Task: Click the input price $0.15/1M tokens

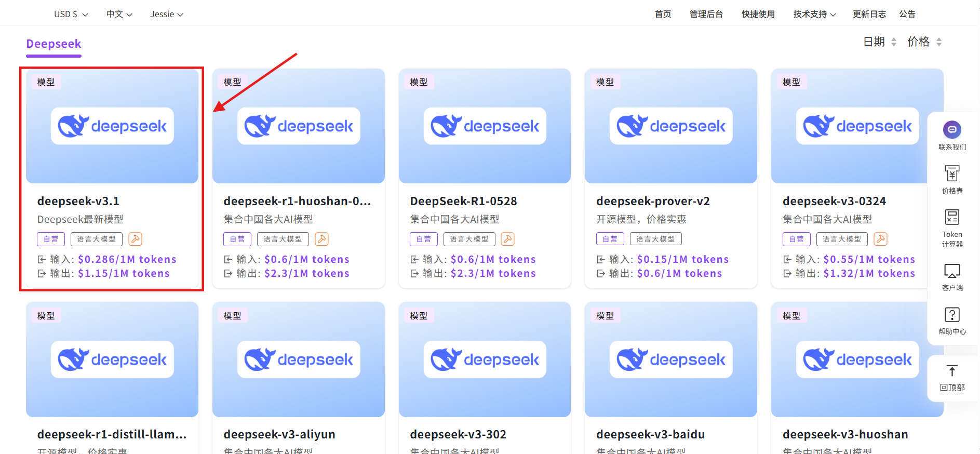Action: (x=683, y=259)
